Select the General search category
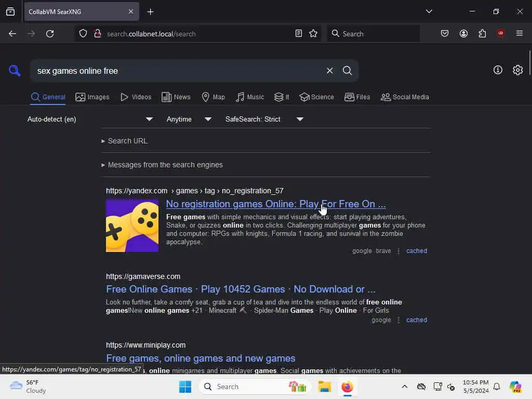 point(48,97)
